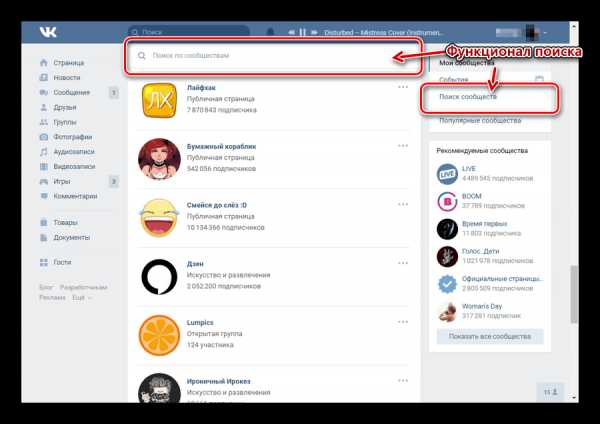Pause the playing track
The height and width of the screenshot is (424, 600).
(303, 32)
